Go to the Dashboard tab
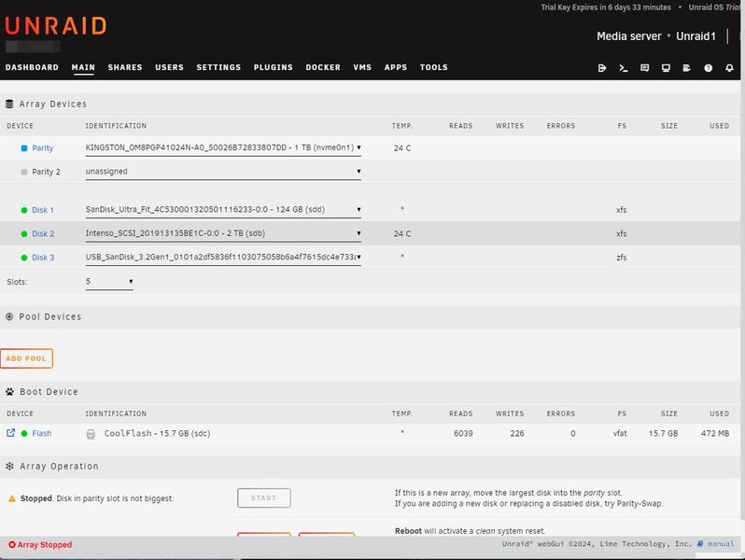 [x=32, y=67]
